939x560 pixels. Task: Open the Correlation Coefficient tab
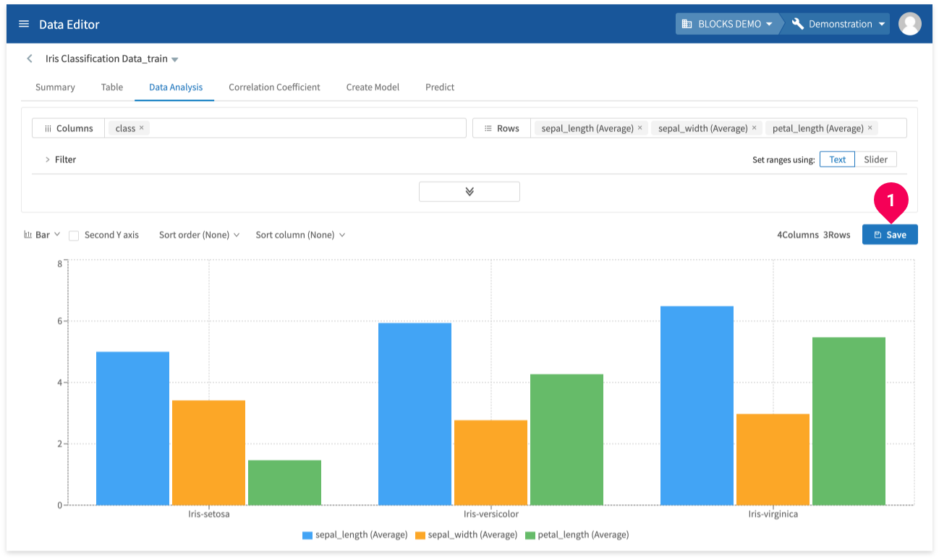coord(274,87)
